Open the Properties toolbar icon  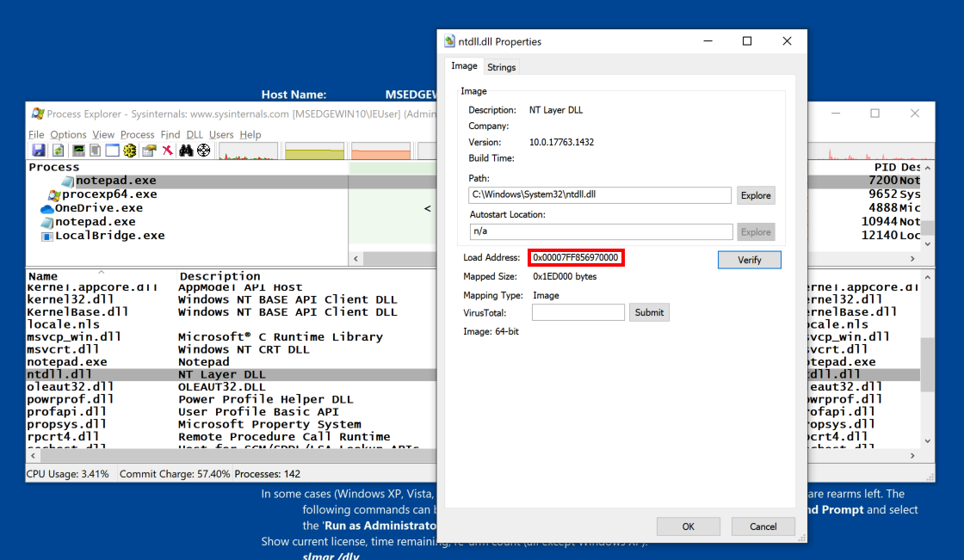[149, 150]
